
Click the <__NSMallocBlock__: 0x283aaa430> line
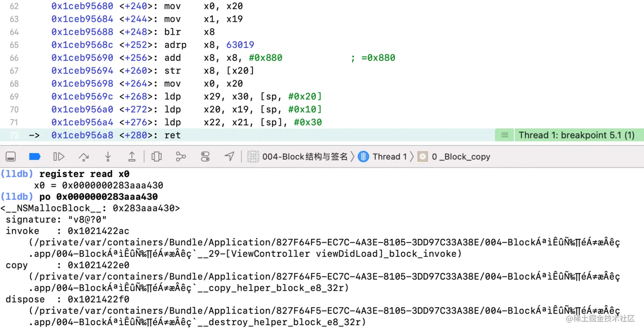(x=90, y=208)
